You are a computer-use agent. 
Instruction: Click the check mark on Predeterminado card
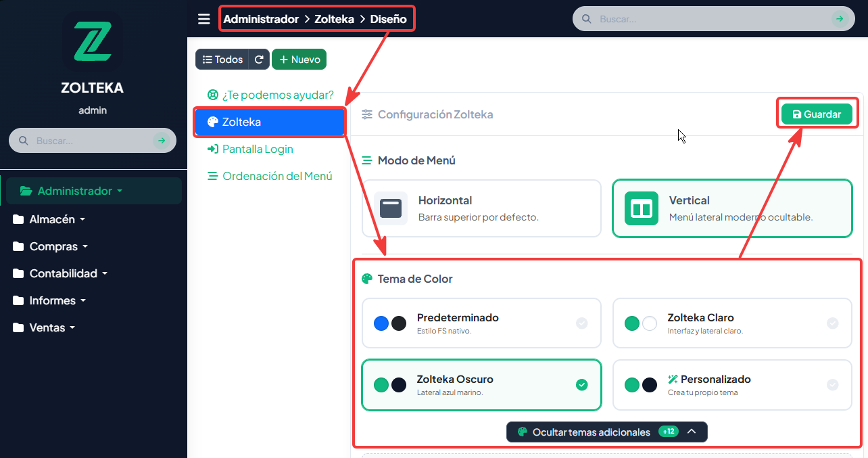point(581,323)
